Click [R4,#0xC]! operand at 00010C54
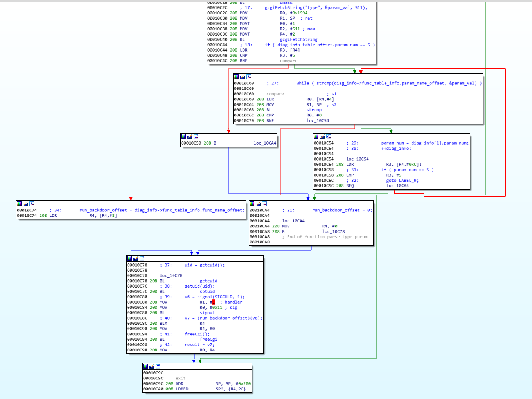 [409, 165]
